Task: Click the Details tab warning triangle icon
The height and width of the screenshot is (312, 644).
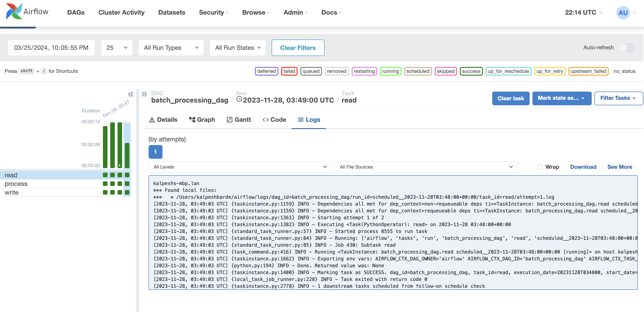Action: (x=152, y=120)
